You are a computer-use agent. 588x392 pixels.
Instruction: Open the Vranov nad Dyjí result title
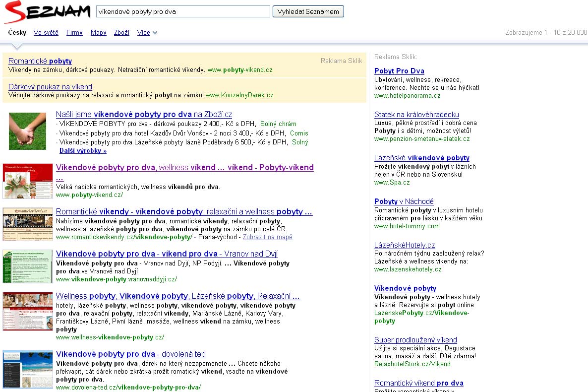[x=167, y=254]
